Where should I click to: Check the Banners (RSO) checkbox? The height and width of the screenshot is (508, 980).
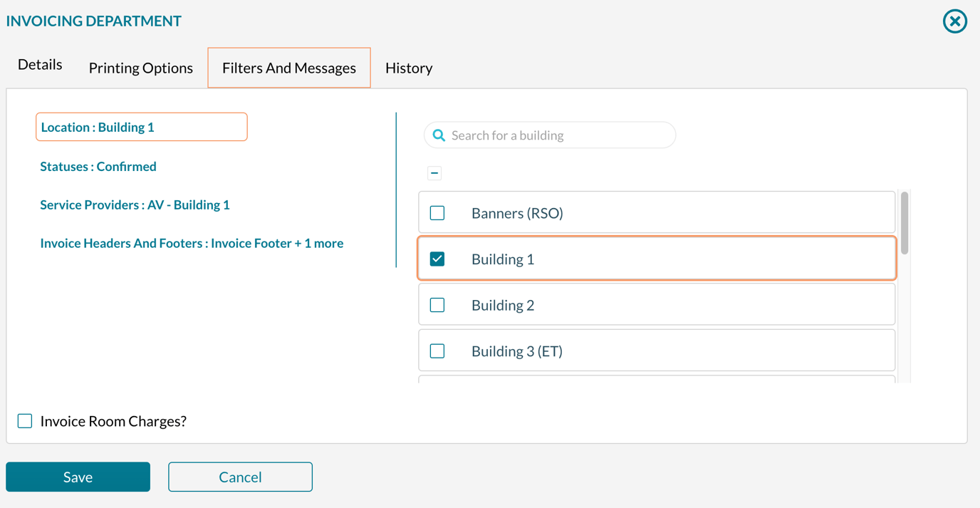point(437,212)
